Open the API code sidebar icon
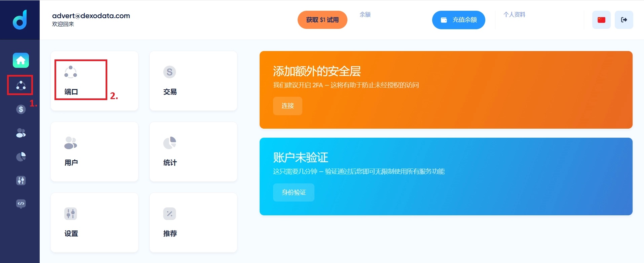Image resolution: width=644 pixels, height=263 pixels. click(x=21, y=204)
